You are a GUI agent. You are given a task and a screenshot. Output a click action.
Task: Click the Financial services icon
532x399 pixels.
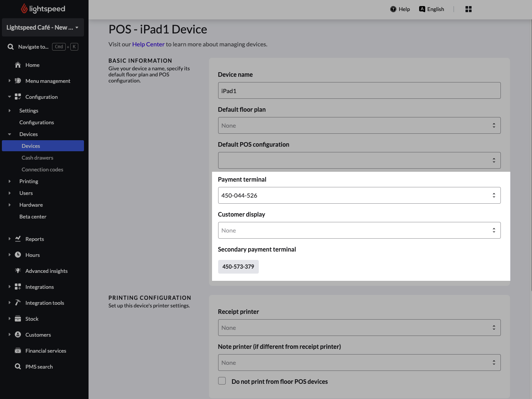click(18, 350)
